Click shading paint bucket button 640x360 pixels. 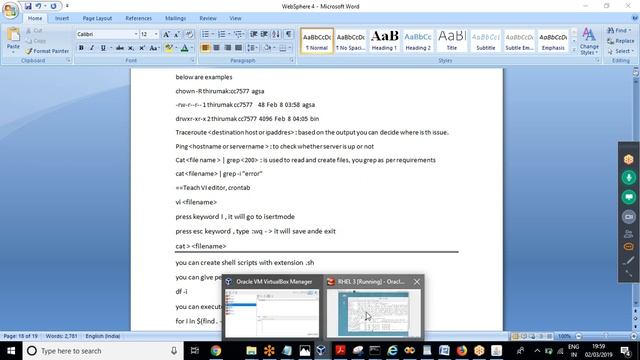click(x=267, y=48)
